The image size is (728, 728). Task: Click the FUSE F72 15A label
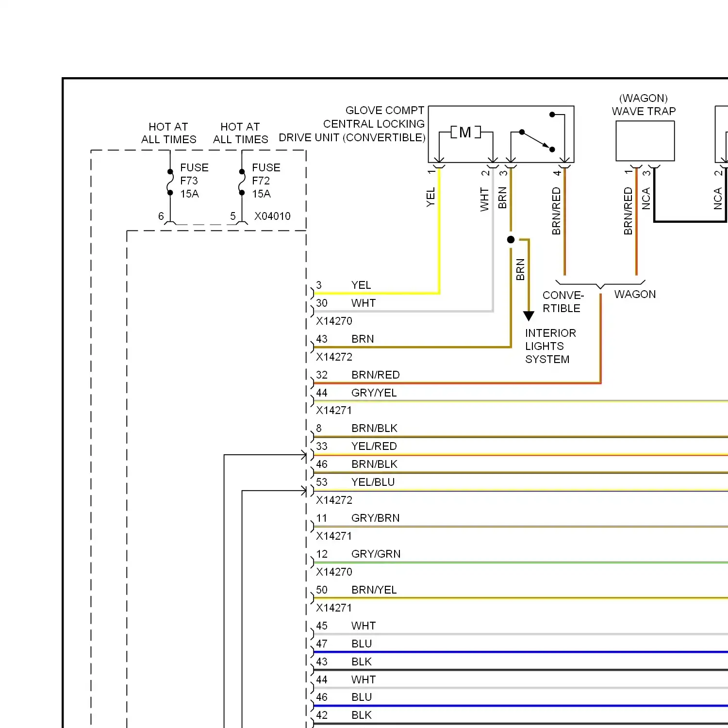pos(266,181)
